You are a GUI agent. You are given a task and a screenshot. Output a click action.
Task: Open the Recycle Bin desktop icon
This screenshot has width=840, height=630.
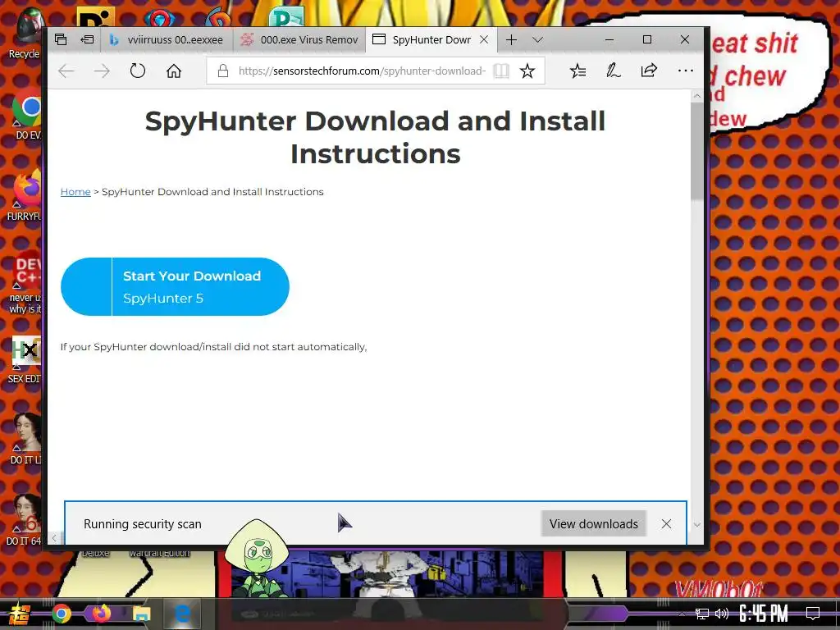24,33
